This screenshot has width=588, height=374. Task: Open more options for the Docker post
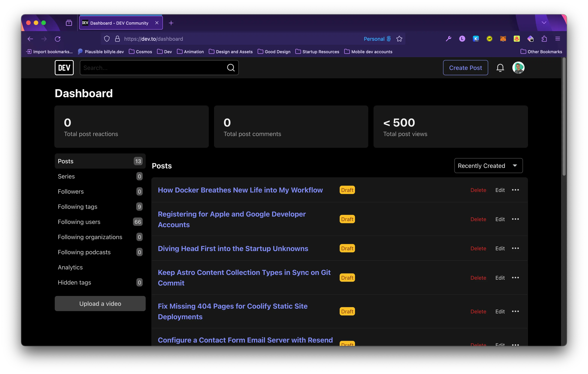coord(515,190)
